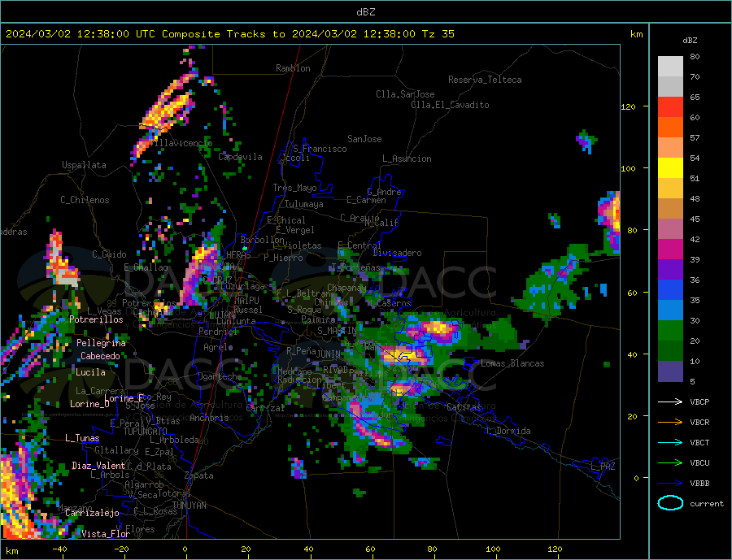
Task: Pick the purple 36-39 dBZ legend swatch
Action: 670,270
